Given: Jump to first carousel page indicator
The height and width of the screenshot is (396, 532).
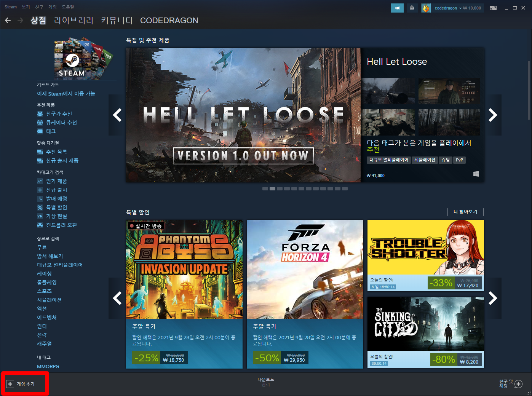Looking at the screenshot, I should 265,188.
